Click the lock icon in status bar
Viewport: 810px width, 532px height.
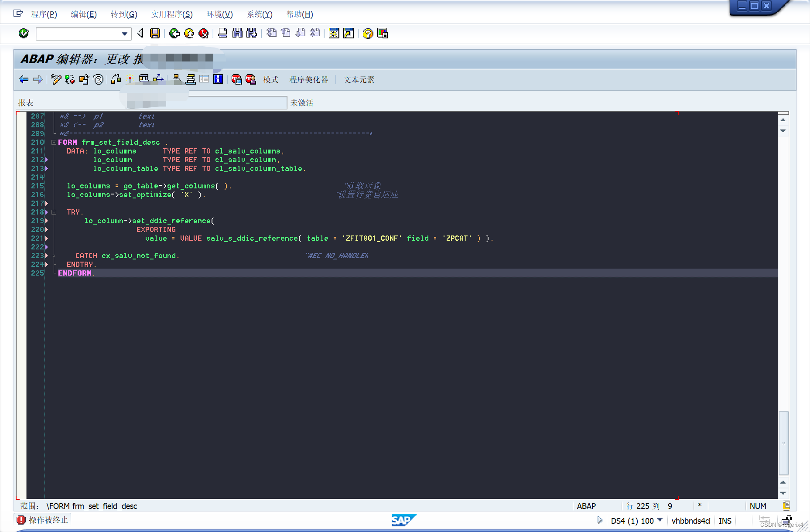[787, 521]
